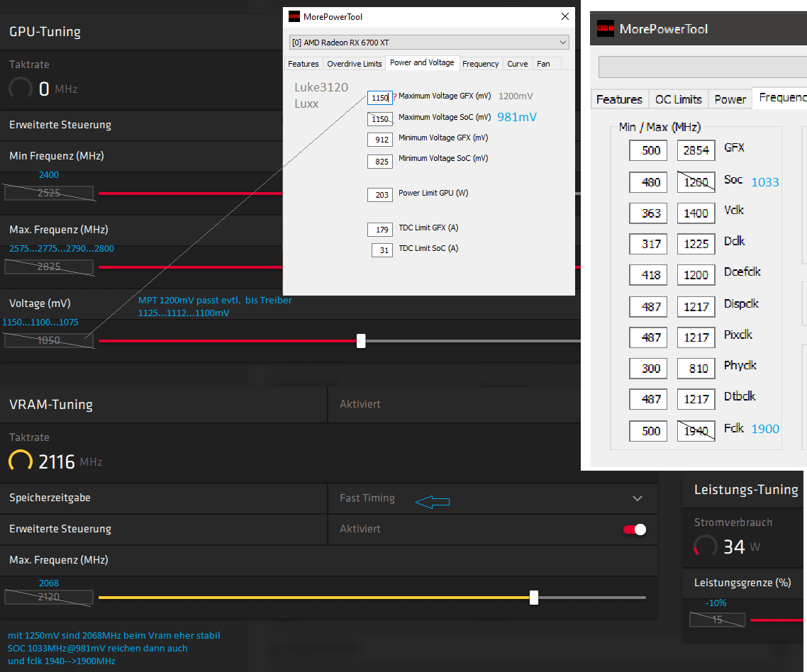807x672 pixels.
Task: Open the Overdrive Limits tab
Action: tap(354, 64)
